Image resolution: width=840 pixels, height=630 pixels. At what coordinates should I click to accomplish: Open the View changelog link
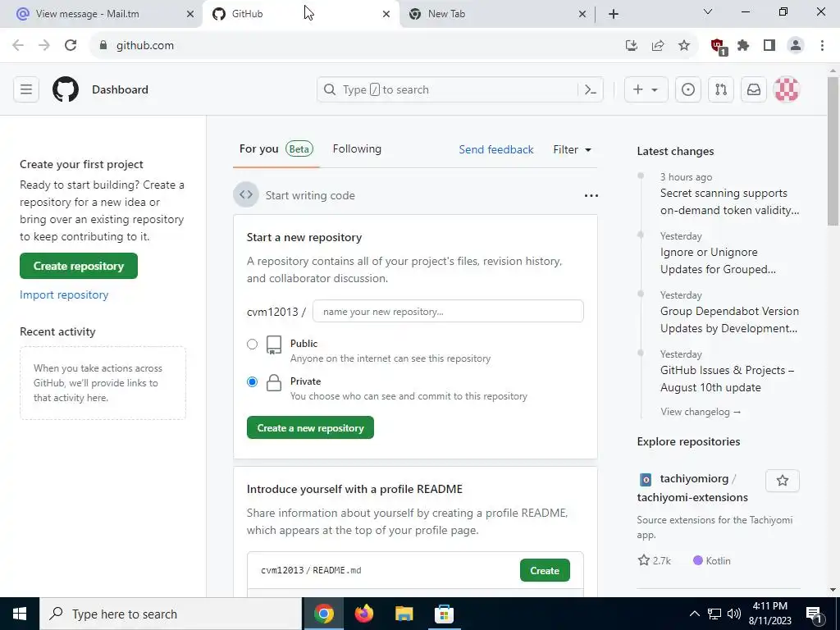[701, 412]
